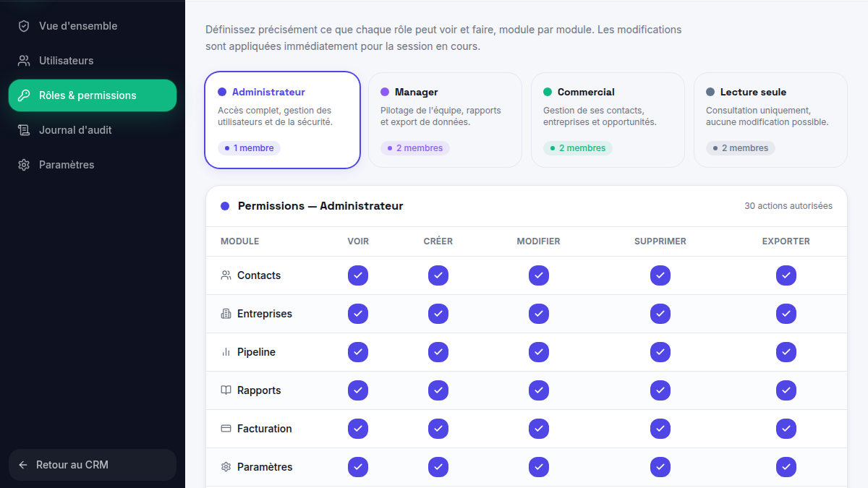The height and width of the screenshot is (488, 868).
Task: Toggle Créer permission for Paramètres
Action: click(x=438, y=467)
